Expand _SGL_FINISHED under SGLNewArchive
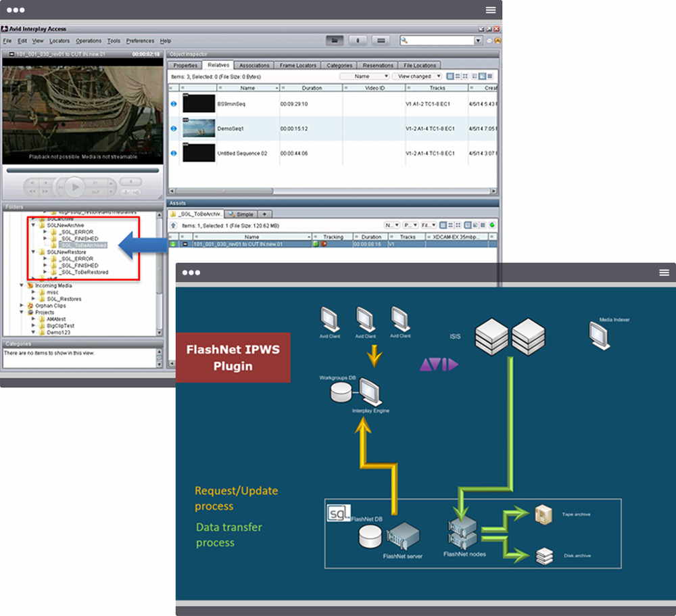676x616 pixels. point(45,239)
